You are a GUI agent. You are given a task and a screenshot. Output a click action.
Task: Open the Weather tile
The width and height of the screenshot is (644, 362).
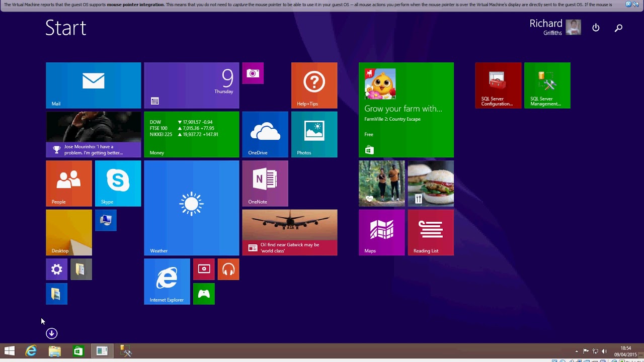tap(191, 208)
